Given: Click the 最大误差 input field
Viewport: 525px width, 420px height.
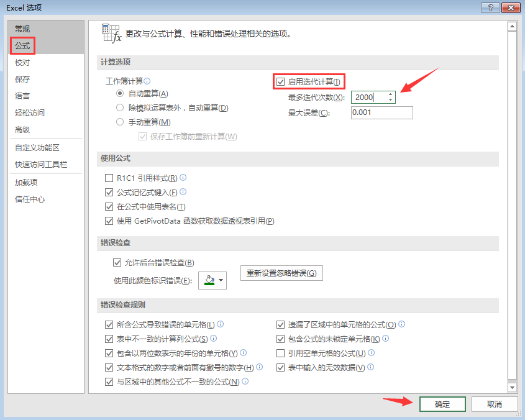Looking at the screenshot, I should [381, 112].
